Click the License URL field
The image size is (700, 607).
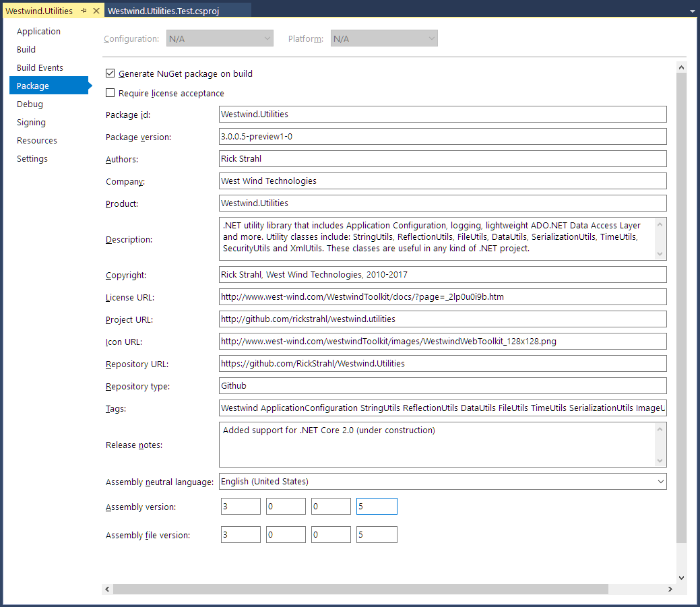443,297
